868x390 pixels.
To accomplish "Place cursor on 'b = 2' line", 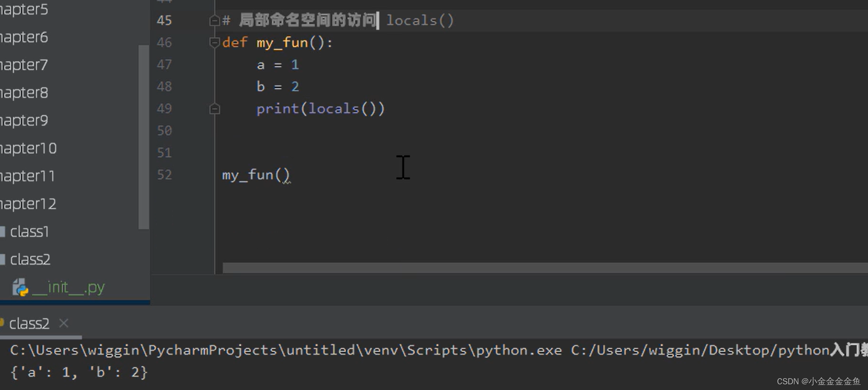I will click(278, 87).
